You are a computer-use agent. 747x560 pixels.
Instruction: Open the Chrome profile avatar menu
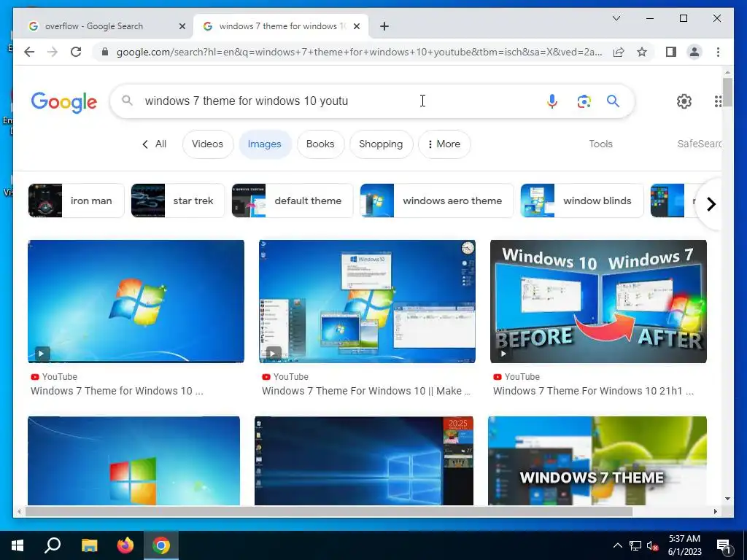(694, 52)
